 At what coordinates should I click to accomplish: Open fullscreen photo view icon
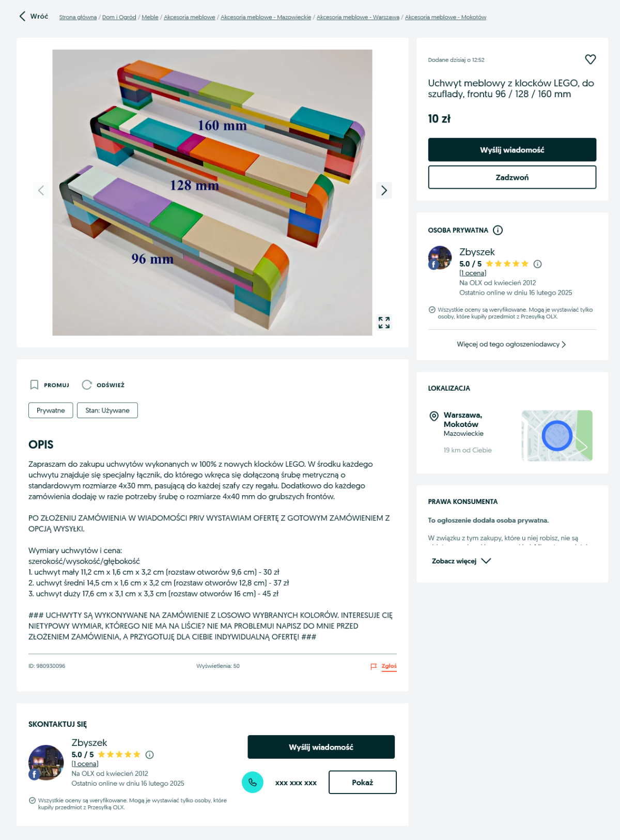click(384, 323)
